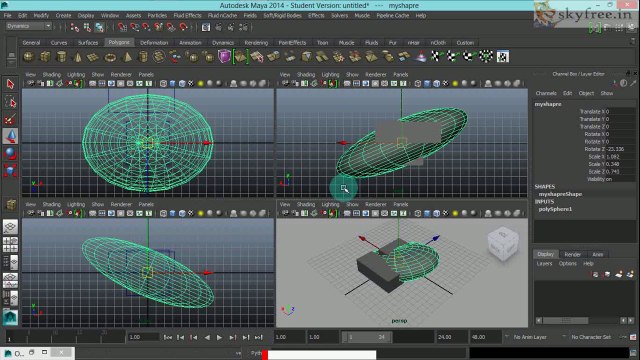The width and height of the screenshot is (640, 360).
Task: Click the last-used tool cube icon
Action: point(10,204)
